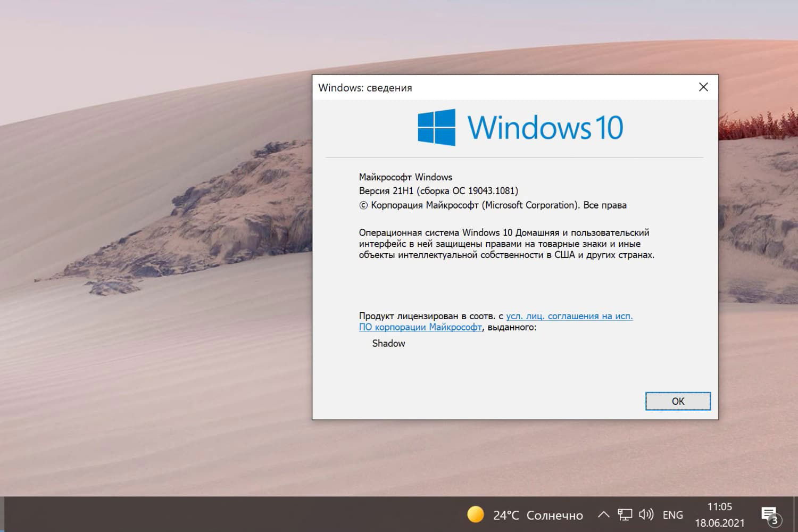
Task: Click the licensee name Shadow
Action: click(x=388, y=343)
